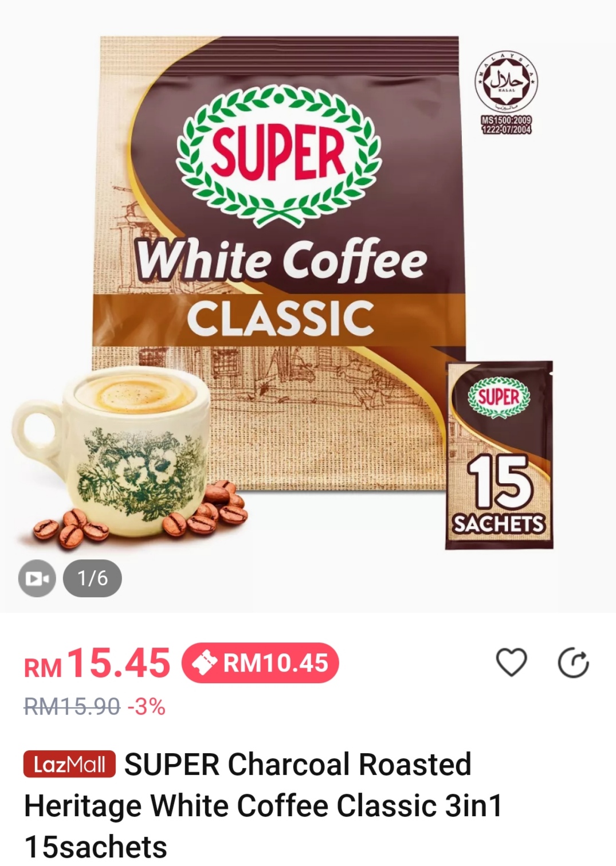Tap the White Coffee text on package
616x866 pixels.
280,260
